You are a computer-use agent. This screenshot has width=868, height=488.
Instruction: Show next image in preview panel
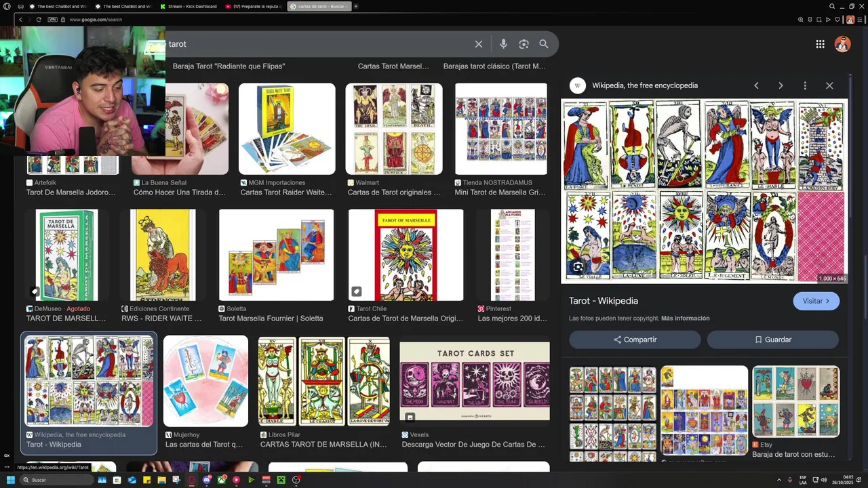pos(781,85)
